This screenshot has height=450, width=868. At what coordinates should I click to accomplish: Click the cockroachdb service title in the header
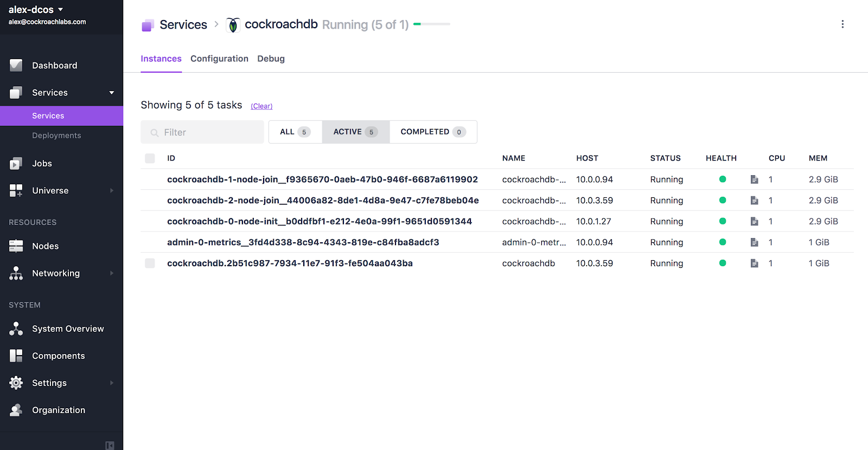pos(281,24)
